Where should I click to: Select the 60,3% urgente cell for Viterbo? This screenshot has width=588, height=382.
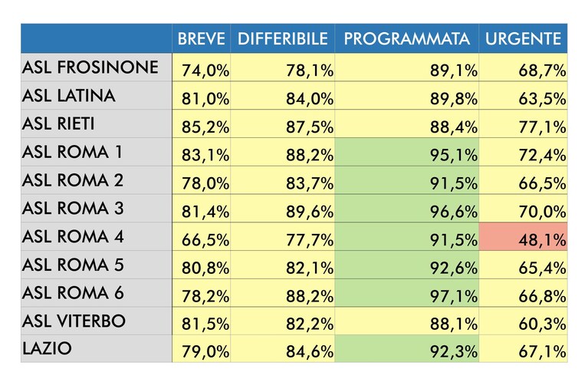[x=523, y=321]
